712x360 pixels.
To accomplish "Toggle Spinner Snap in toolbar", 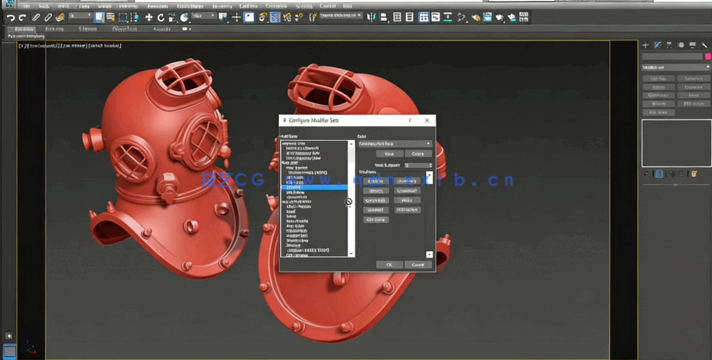I will pyautogui.click(x=299, y=17).
